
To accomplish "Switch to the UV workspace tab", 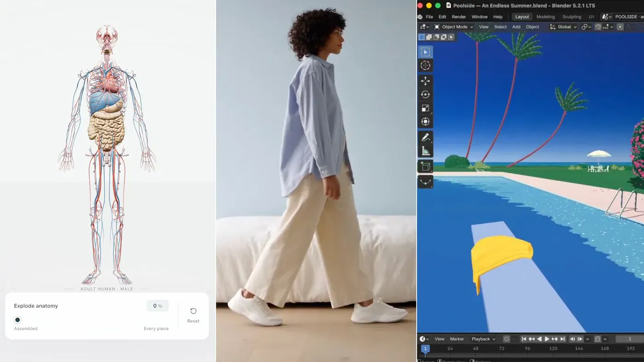I will pos(592,17).
